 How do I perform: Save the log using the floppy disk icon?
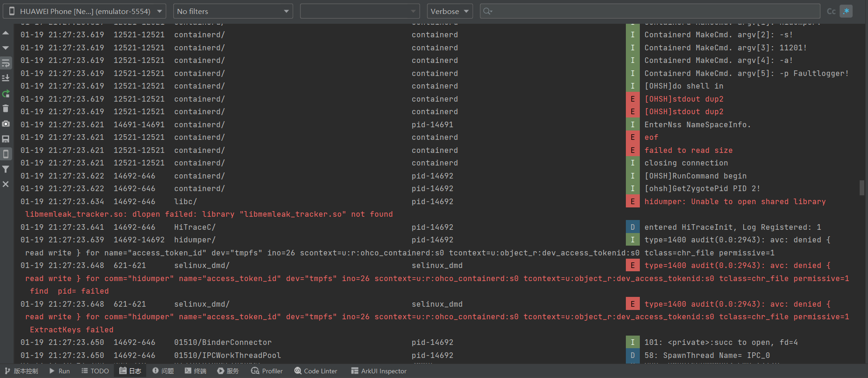click(6, 139)
